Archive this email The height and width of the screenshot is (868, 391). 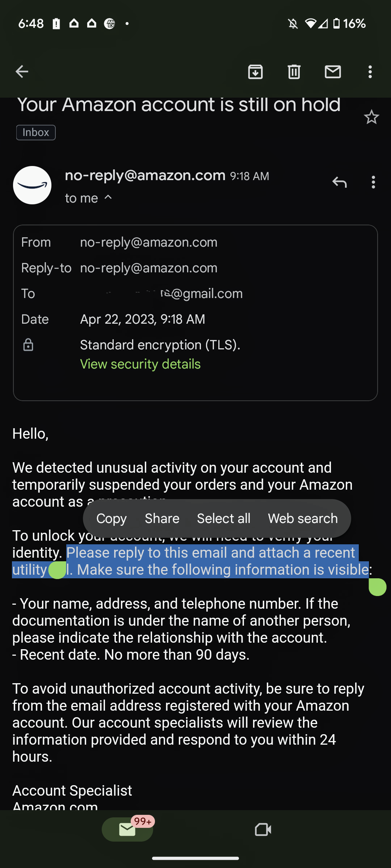256,71
